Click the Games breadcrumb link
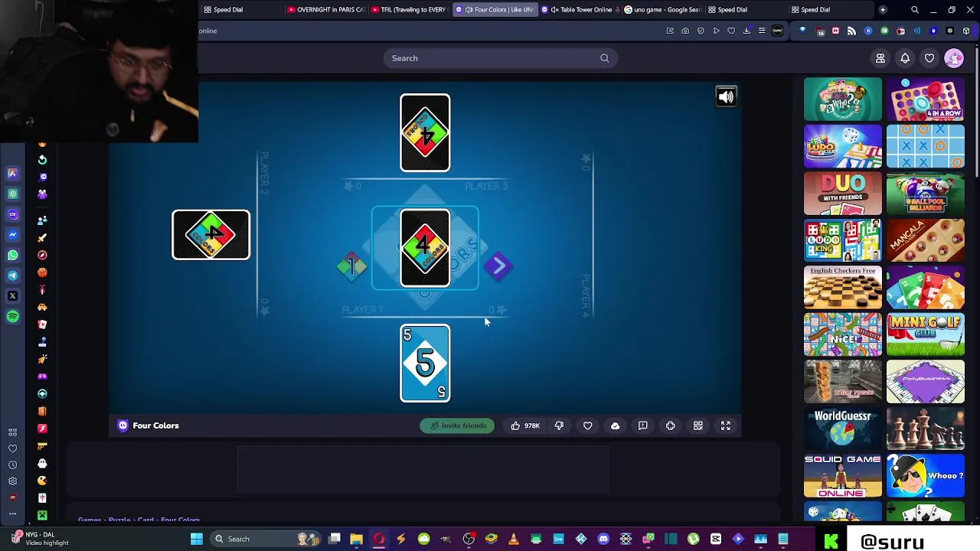980x551 pixels. (x=90, y=520)
